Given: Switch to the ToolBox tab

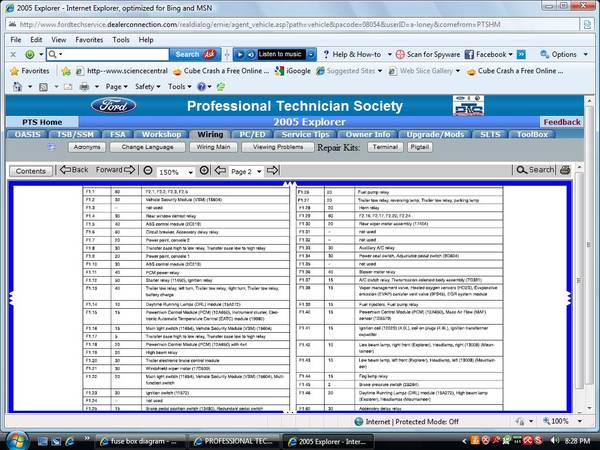Looking at the screenshot, I should pos(532,134).
